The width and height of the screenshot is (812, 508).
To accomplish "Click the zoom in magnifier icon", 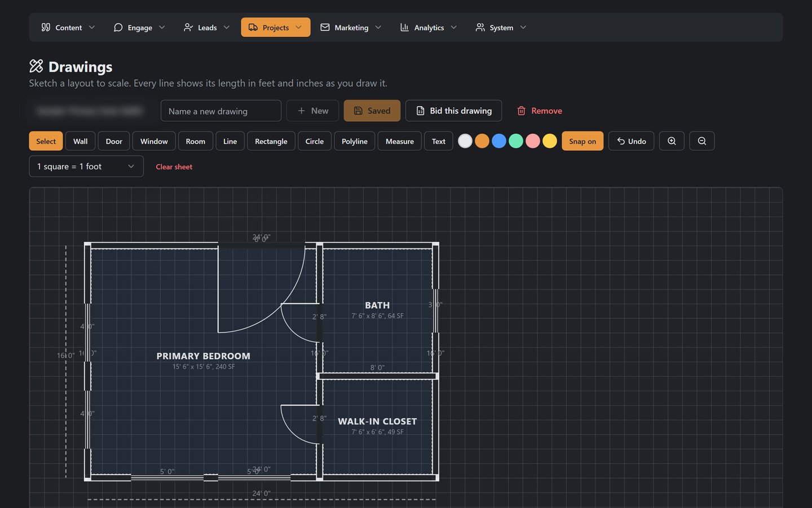I will click(x=672, y=141).
